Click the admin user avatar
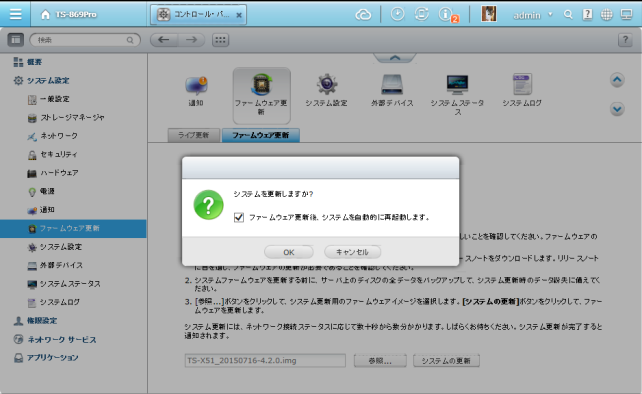 point(489,14)
